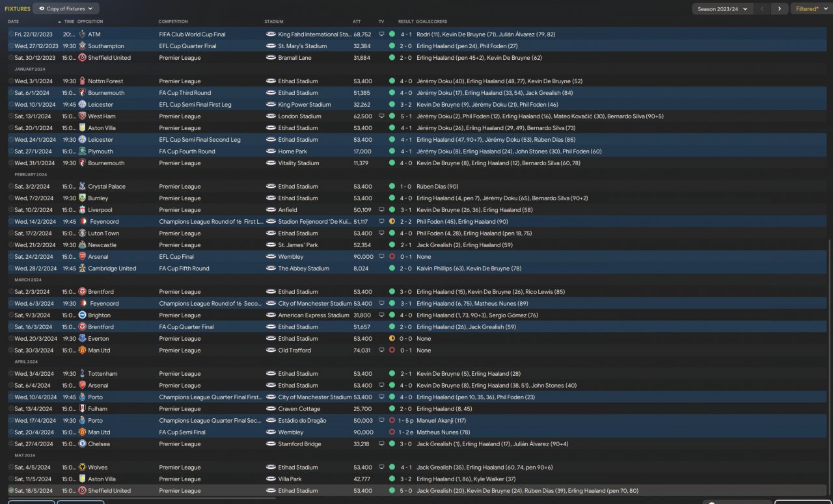Click the Kalvin Phillips (63) goalscorer entry

pyautogui.click(x=439, y=269)
